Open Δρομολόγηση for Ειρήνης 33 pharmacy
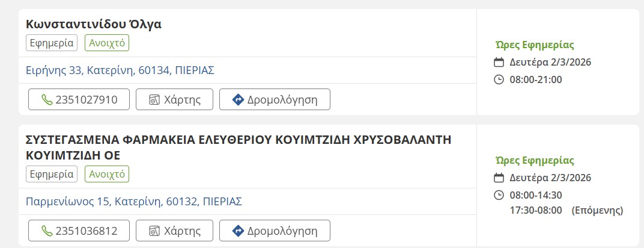 tap(275, 99)
